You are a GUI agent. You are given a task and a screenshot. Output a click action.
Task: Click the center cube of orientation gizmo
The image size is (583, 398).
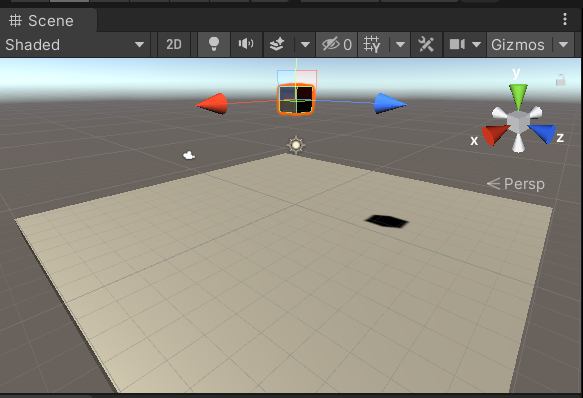coord(518,121)
